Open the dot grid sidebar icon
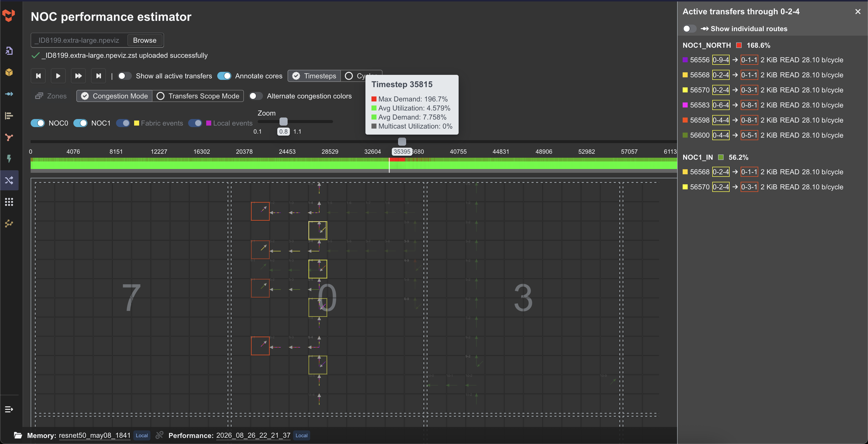 pos(9,202)
